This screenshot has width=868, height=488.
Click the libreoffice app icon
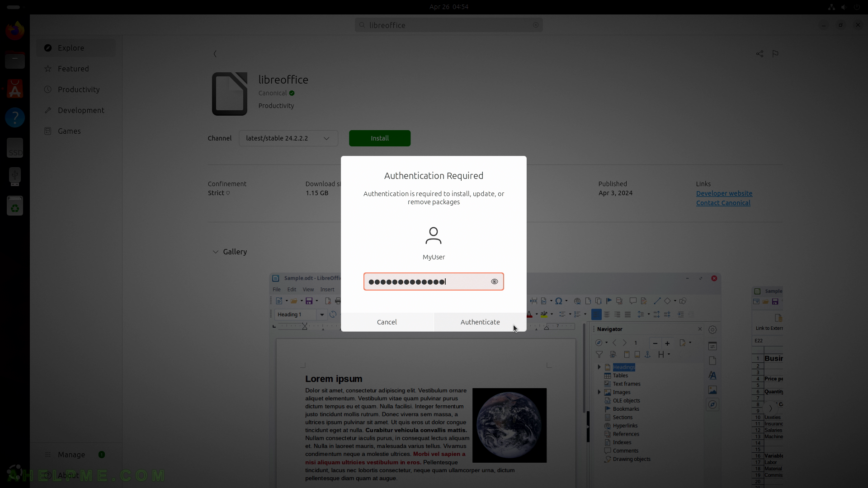tap(230, 94)
